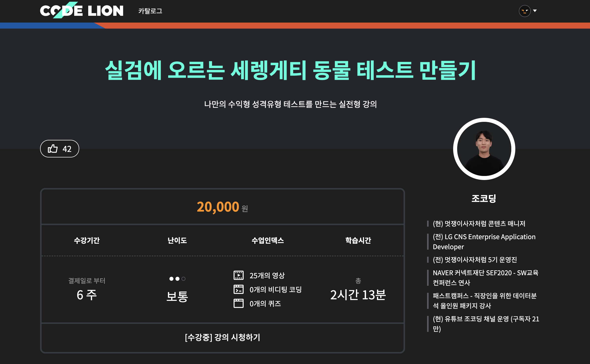Viewport: 590px width, 364px height.
Task: Click the lion user avatar icon
Action: click(524, 11)
